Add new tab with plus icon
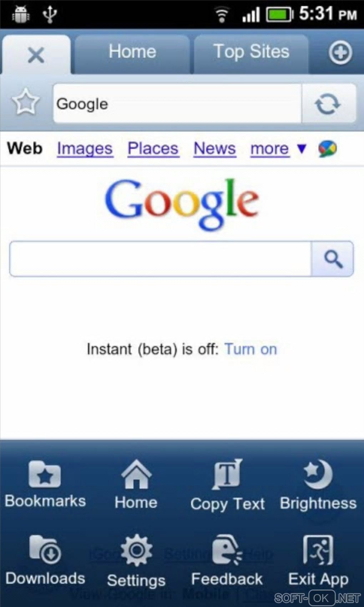The width and height of the screenshot is (364, 607). click(x=340, y=53)
